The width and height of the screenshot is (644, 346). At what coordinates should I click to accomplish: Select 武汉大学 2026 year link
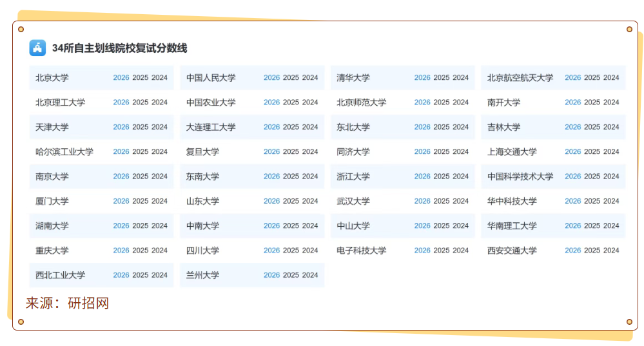pyautogui.click(x=422, y=201)
